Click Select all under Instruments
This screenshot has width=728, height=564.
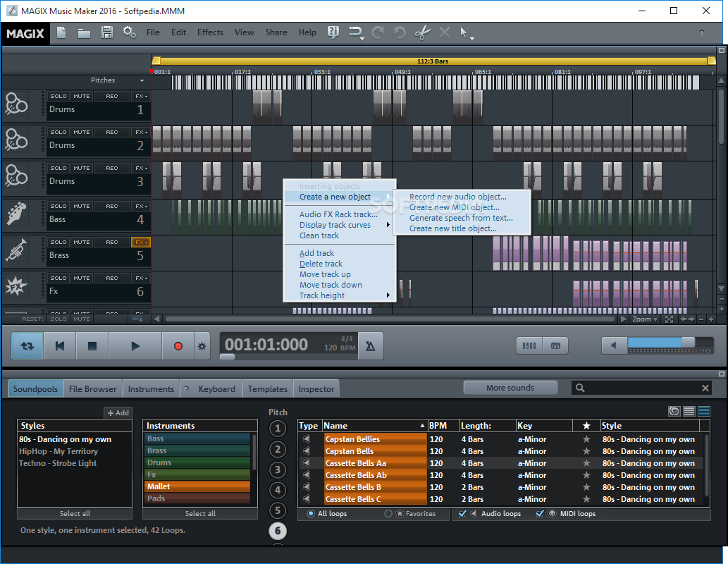(200, 513)
